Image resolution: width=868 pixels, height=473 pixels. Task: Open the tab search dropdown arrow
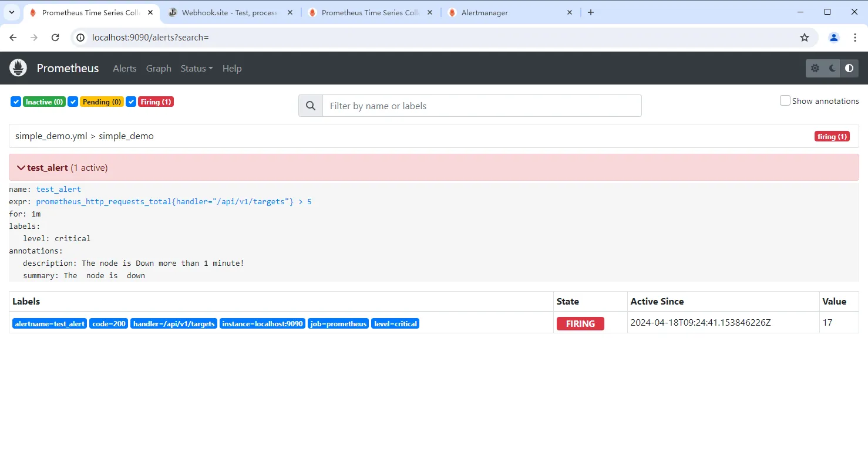point(11,12)
